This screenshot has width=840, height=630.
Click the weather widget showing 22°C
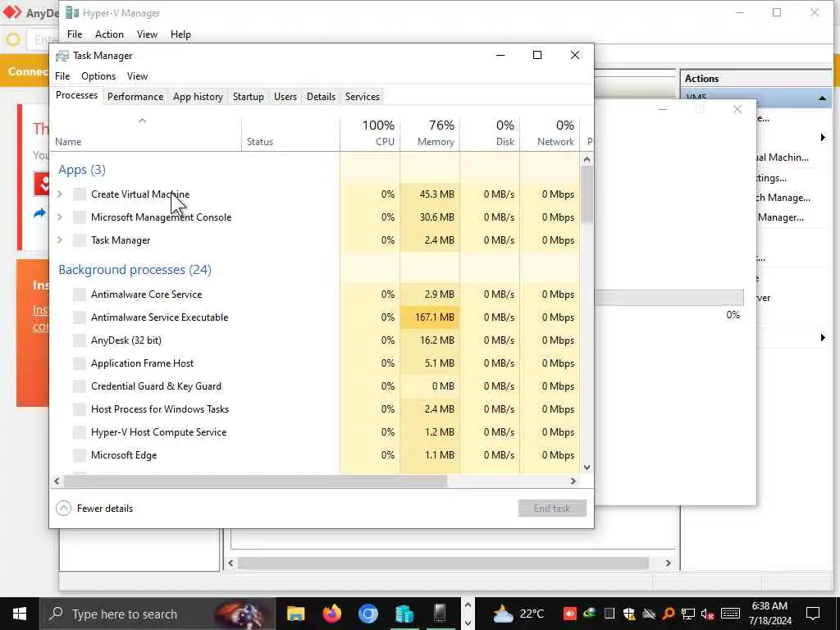point(518,614)
